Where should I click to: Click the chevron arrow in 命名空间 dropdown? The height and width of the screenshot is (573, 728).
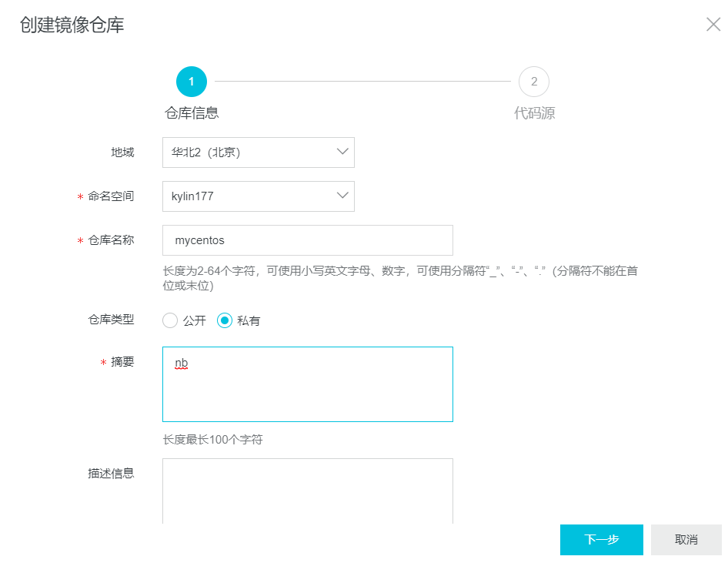pos(342,196)
